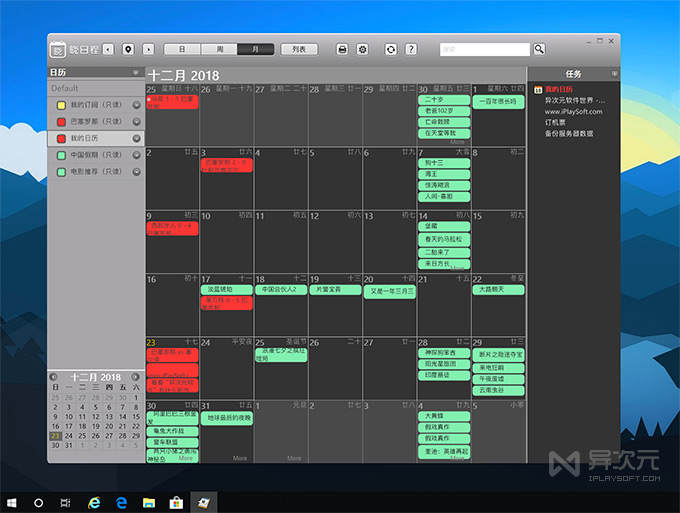The height and width of the screenshot is (513, 680).
Task: Switch to the 日 day view
Action: click(x=182, y=49)
